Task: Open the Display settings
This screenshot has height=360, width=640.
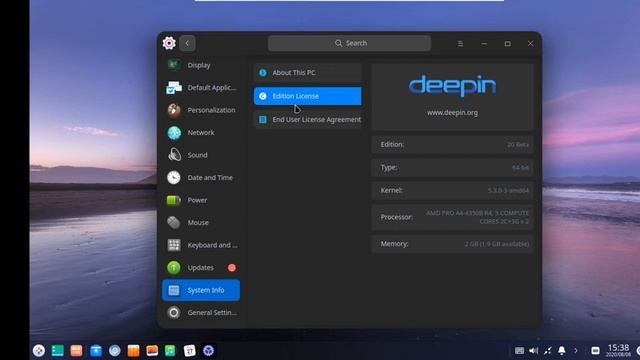Action: pyautogui.click(x=201, y=65)
